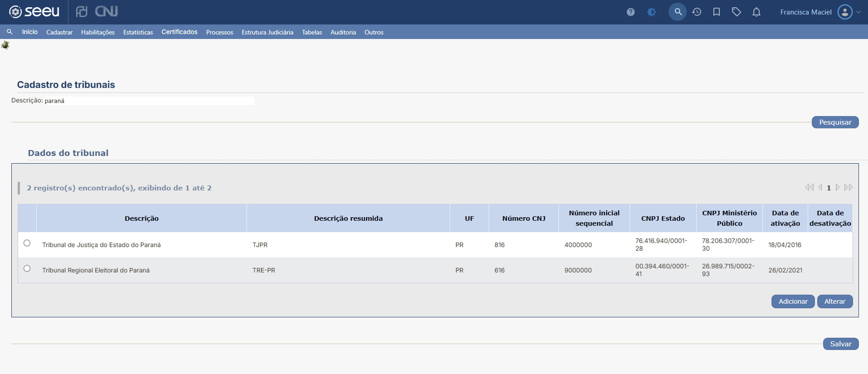868x374 pixels.
Task: Click the Adicionar button
Action: tap(793, 301)
